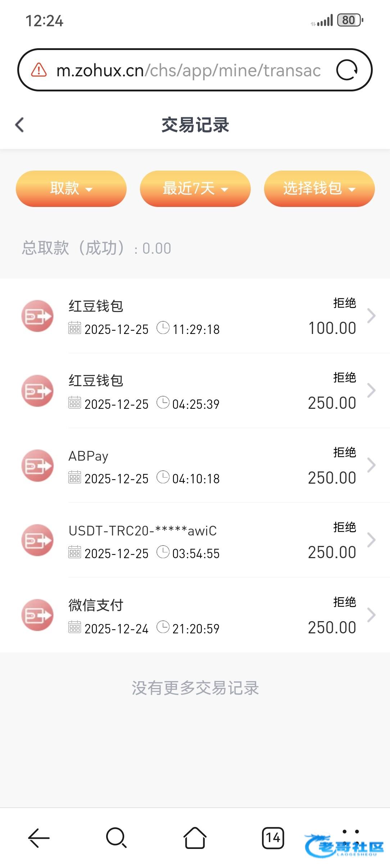Image resolution: width=390 pixels, height=868 pixels.
Task: Tap the browser home icon
Action: tap(195, 838)
